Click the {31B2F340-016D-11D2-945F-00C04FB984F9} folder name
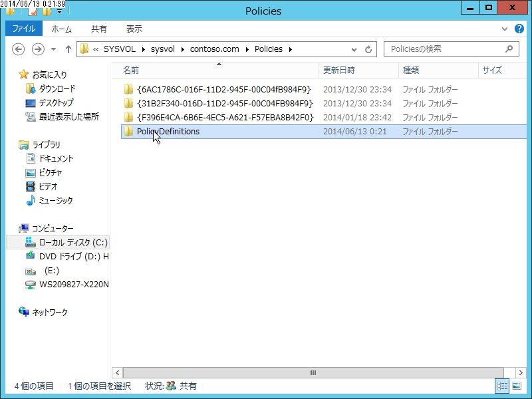The image size is (532, 399). (225, 103)
